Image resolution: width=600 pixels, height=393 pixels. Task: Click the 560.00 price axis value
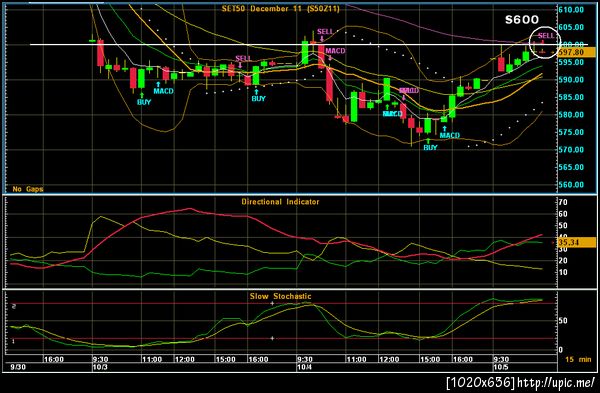pyautogui.click(x=571, y=185)
